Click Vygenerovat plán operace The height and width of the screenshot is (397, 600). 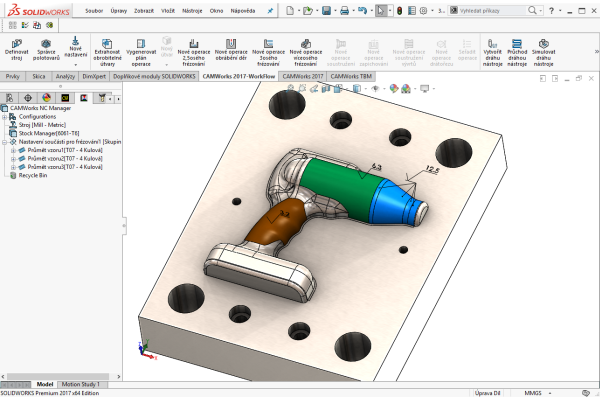[141, 52]
